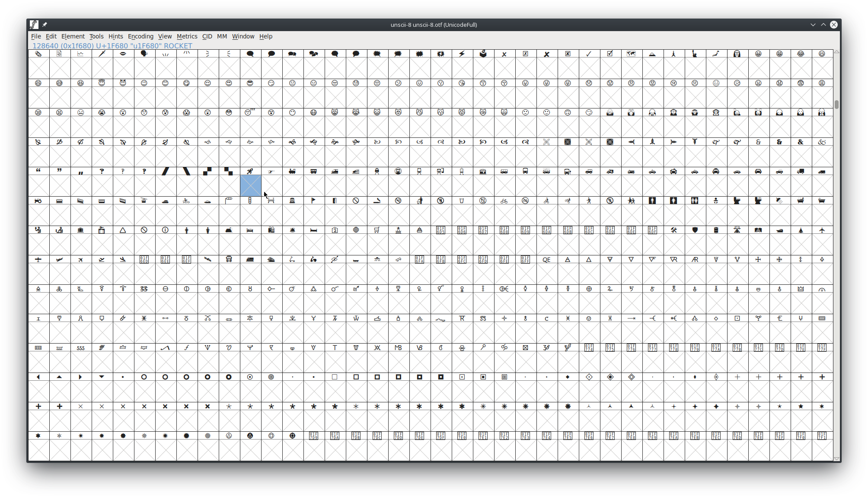Viewport: 868px width, 497px height.
Task: Open the Encoding menu
Action: pyautogui.click(x=140, y=36)
